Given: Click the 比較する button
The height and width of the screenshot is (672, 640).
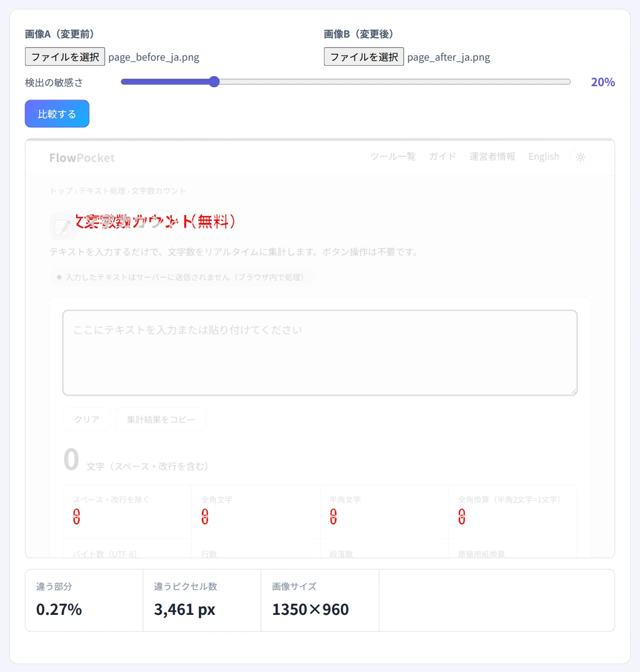Looking at the screenshot, I should click(57, 114).
